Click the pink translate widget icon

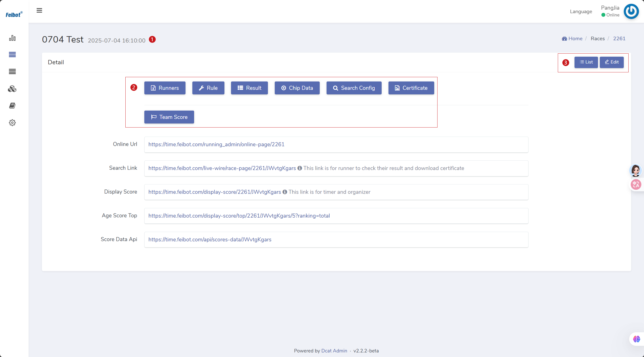[636, 184]
